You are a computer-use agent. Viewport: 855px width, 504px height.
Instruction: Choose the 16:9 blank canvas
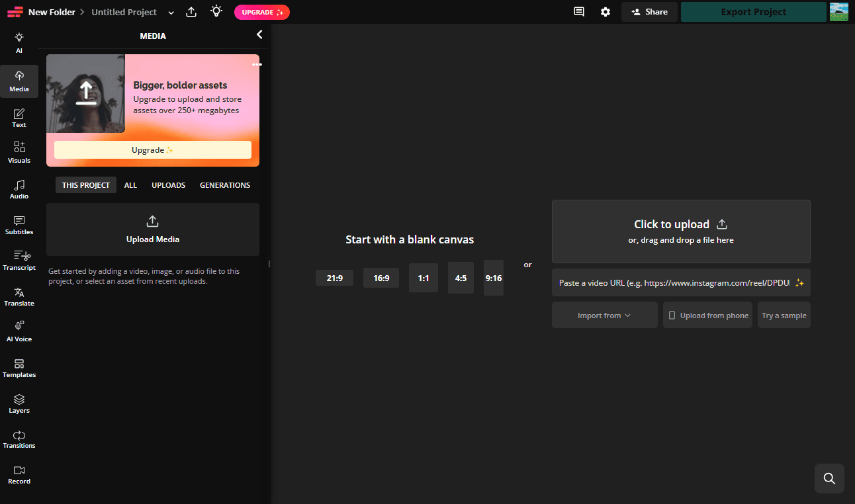[381, 278]
